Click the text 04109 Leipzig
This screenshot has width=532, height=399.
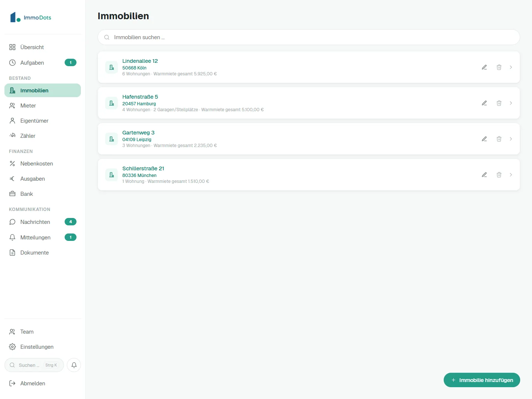[x=137, y=140]
